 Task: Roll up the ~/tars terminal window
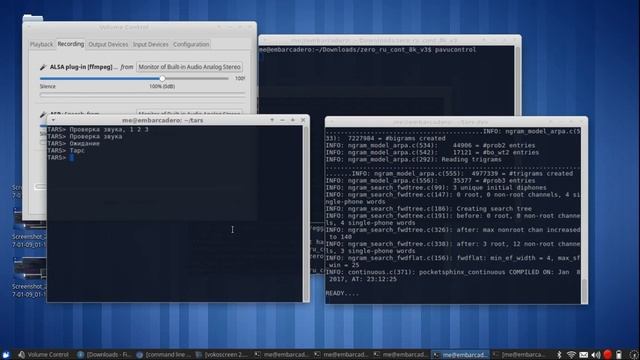[x=272, y=120]
